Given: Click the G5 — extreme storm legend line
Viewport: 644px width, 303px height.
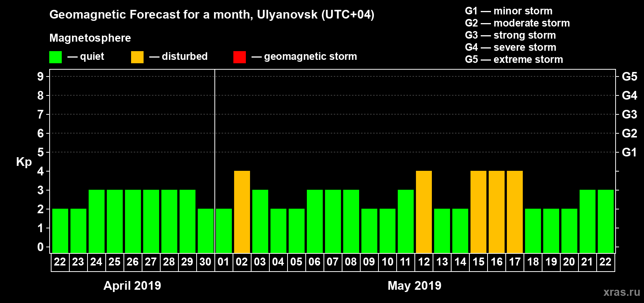Looking at the screenshot, I should [514, 59].
